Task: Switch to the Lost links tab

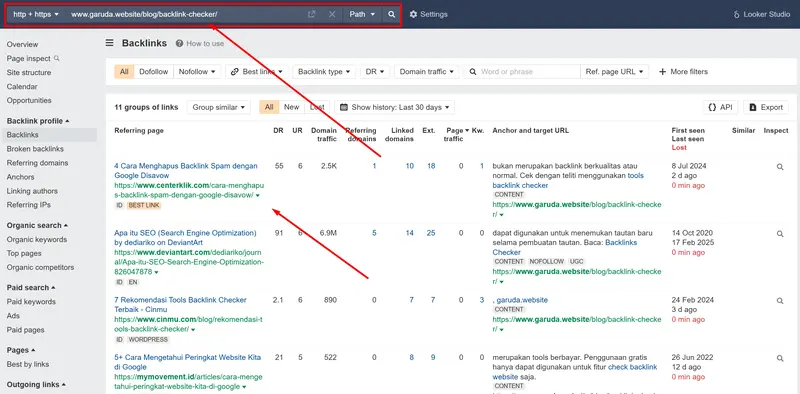Action: (x=317, y=107)
